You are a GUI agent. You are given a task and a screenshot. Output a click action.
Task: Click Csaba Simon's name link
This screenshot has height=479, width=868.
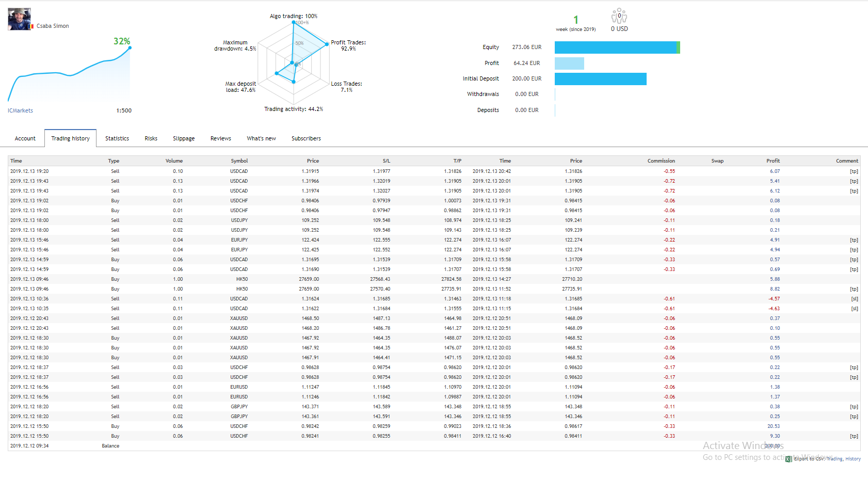[x=53, y=26]
